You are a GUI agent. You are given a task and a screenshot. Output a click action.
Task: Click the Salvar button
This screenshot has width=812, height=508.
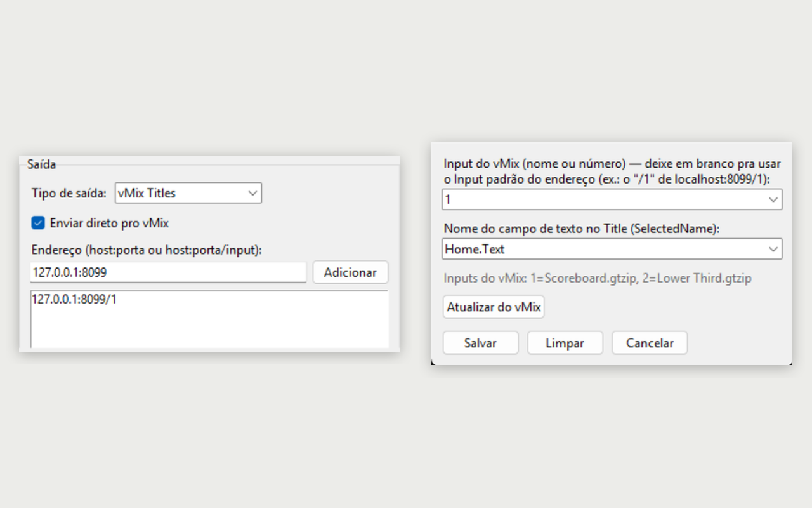point(480,343)
